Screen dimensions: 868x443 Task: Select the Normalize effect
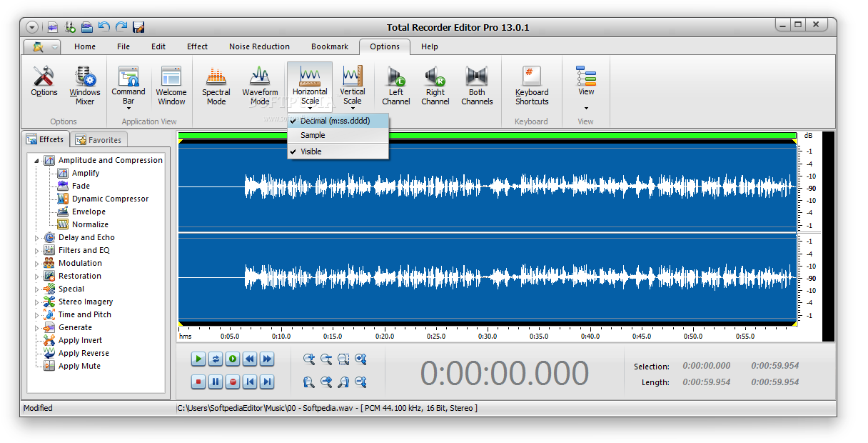[x=90, y=225]
